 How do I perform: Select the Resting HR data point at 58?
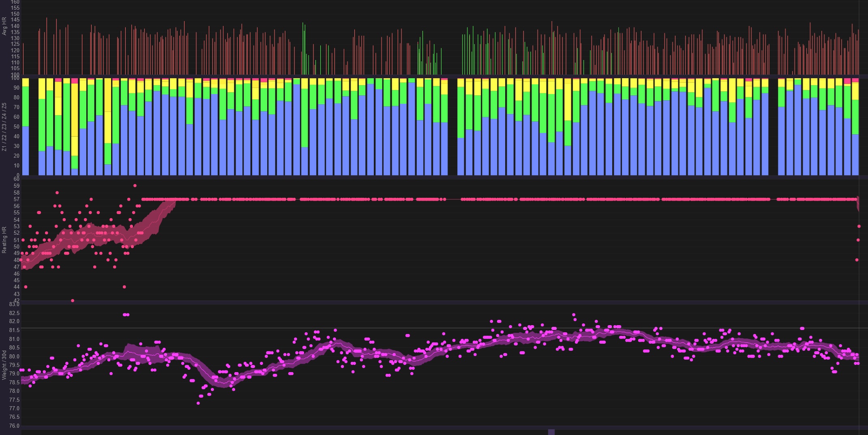(57, 193)
